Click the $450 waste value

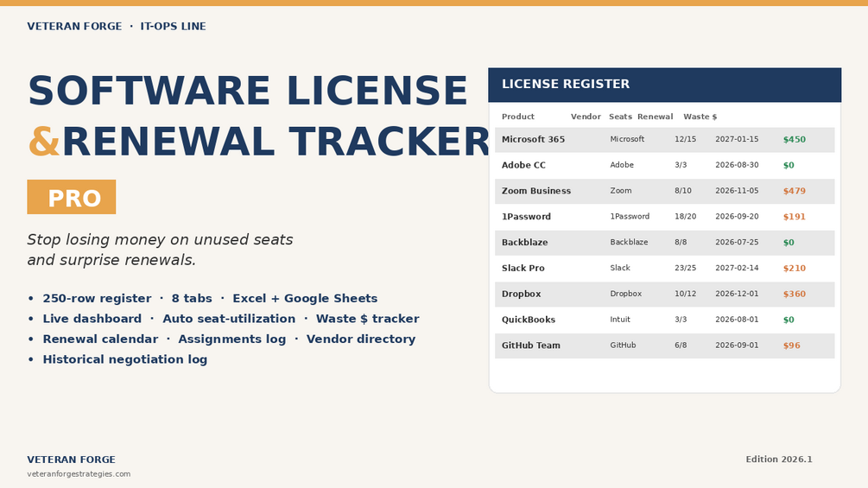click(795, 139)
